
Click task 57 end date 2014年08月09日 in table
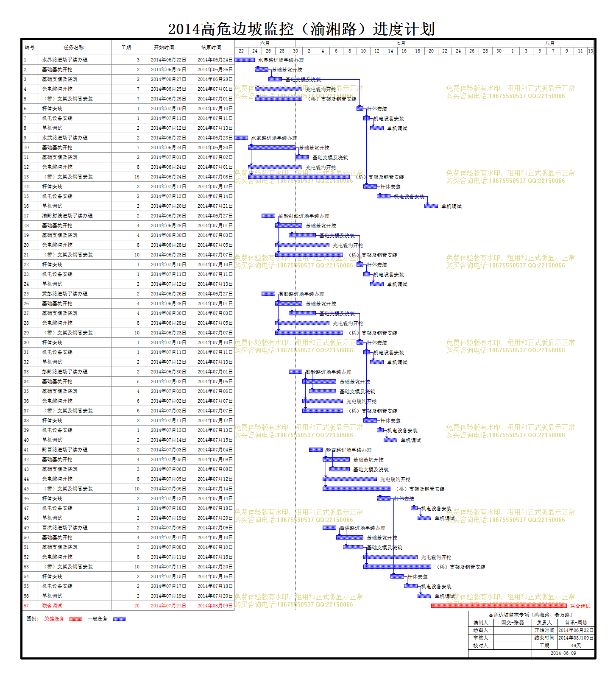click(x=215, y=606)
